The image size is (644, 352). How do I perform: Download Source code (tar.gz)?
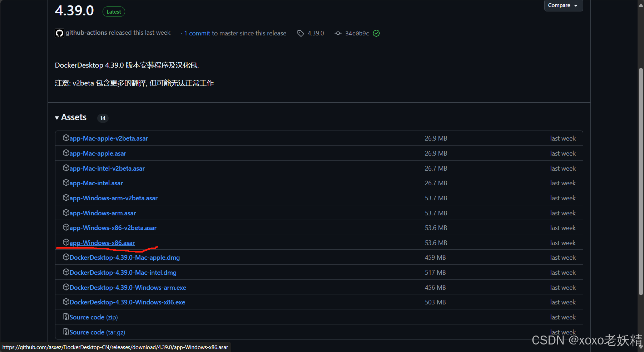coord(97,332)
